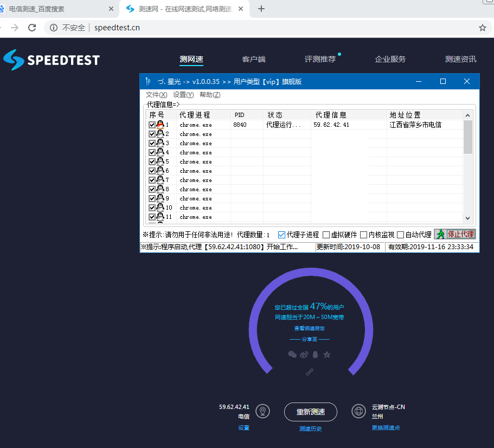Open the 测速历史 link
The height and width of the screenshot is (448, 494).
pyautogui.click(x=310, y=429)
